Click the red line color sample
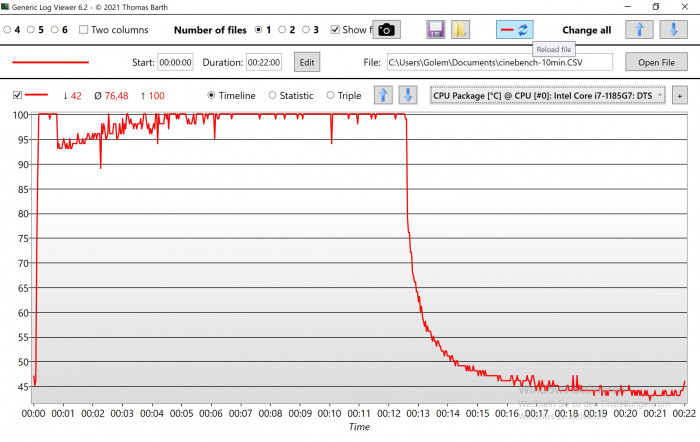The width and height of the screenshot is (700, 442). [50, 62]
